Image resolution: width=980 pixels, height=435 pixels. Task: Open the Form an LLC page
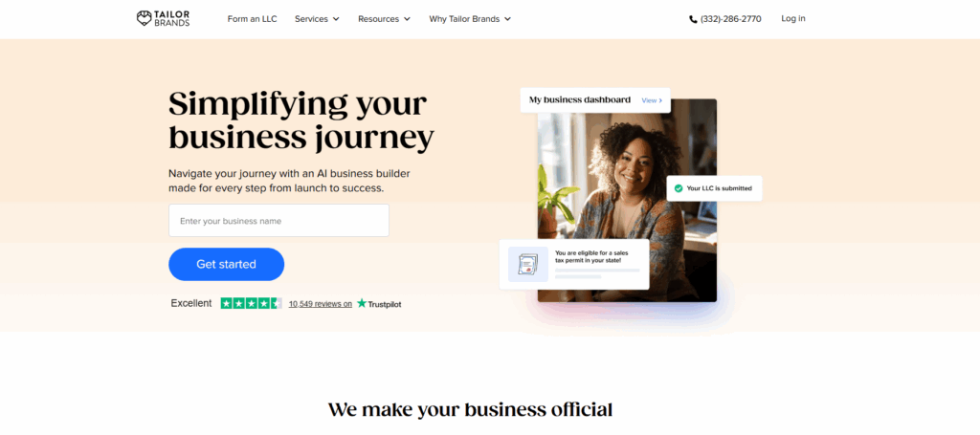pyautogui.click(x=252, y=19)
